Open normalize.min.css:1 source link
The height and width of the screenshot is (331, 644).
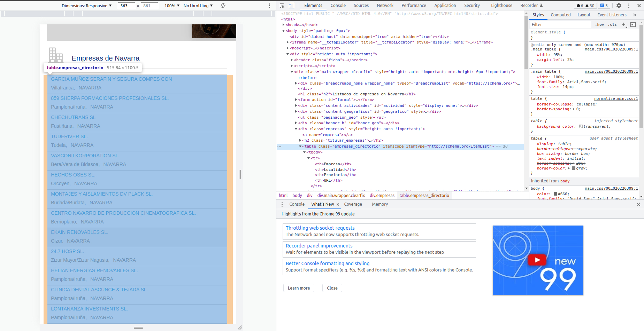(616, 99)
